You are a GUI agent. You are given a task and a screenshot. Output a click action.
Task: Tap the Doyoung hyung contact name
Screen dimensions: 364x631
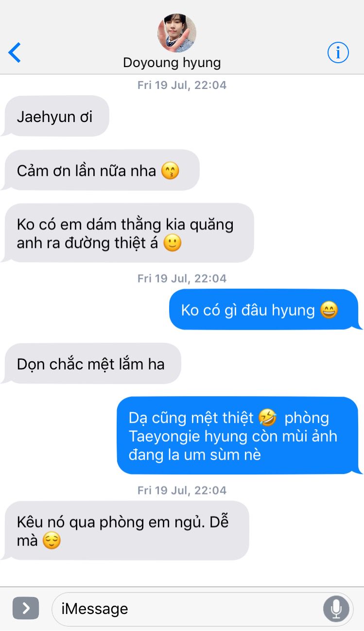click(x=172, y=63)
